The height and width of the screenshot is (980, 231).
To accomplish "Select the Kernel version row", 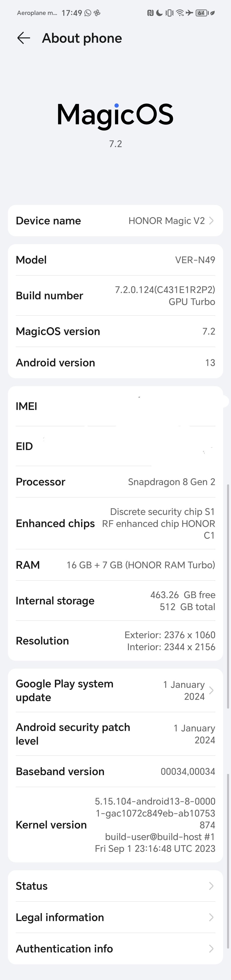I will click(x=115, y=825).
